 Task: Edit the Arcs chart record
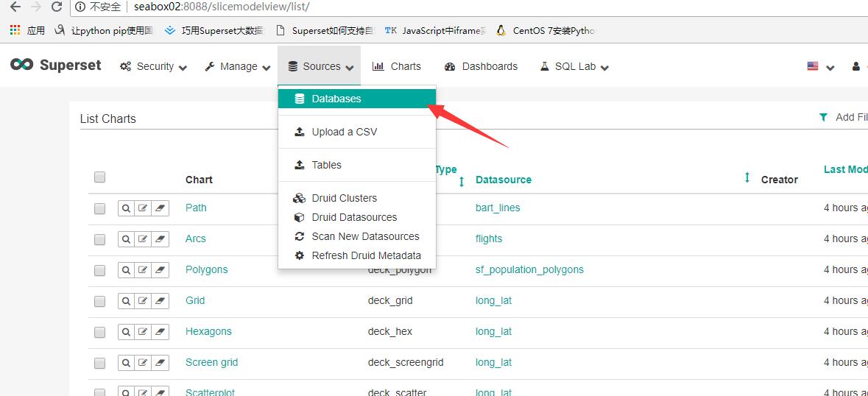coord(143,239)
